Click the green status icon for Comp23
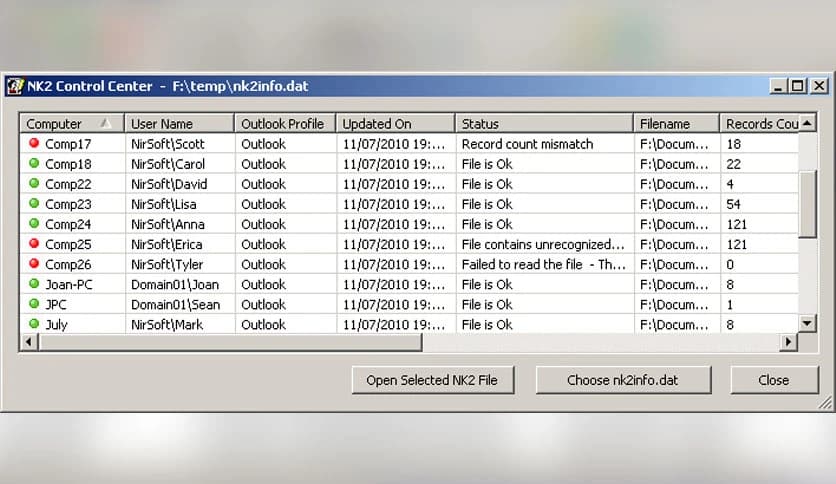The width and height of the screenshot is (836, 484). tap(34, 203)
